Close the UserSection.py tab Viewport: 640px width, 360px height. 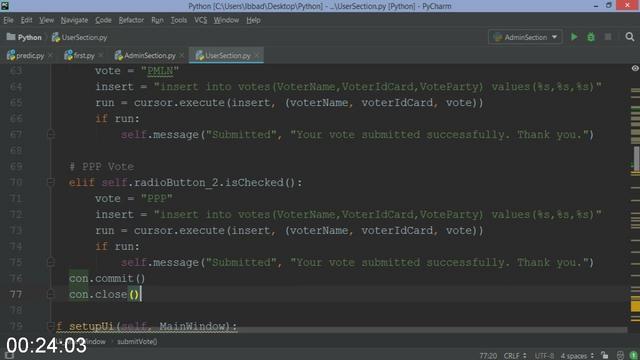[256, 55]
